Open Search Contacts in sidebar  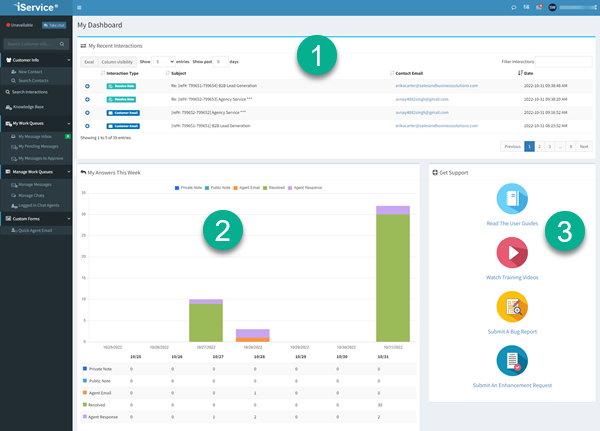29,81
